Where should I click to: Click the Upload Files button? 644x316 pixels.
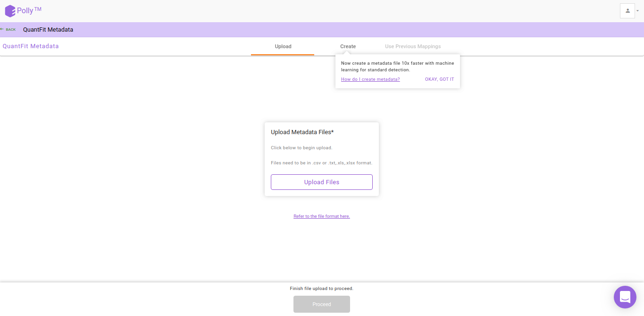pyautogui.click(x=322, y=182)
